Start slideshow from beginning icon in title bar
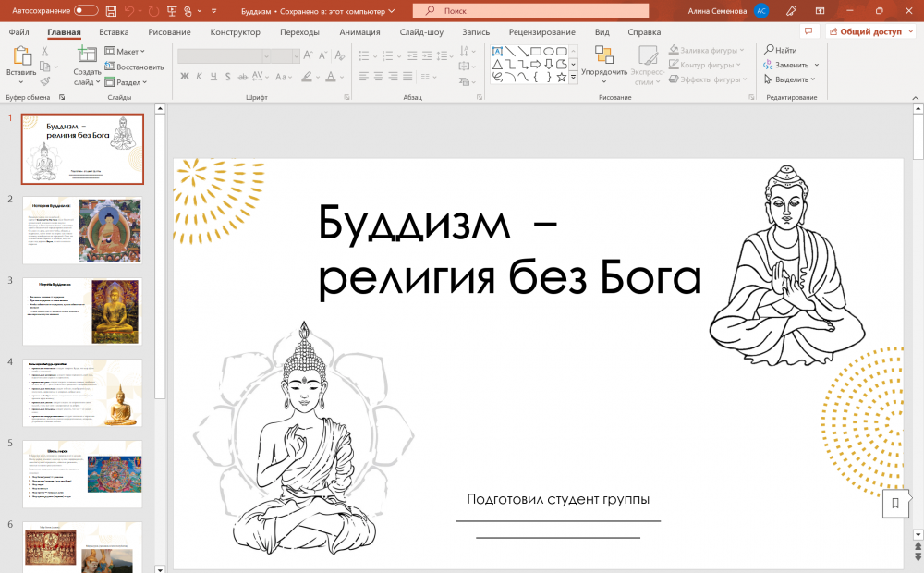 [x=173, y=10]
